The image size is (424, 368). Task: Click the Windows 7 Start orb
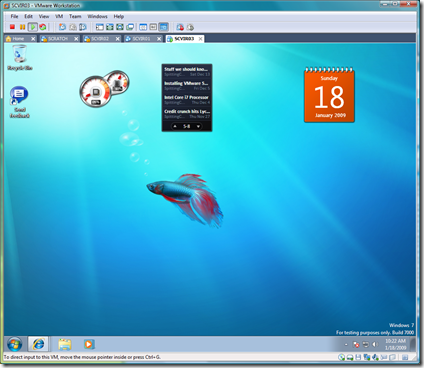[15, 344]
